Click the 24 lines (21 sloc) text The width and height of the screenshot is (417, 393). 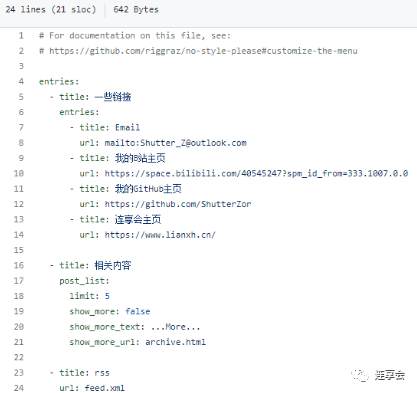(x=51, y=9)
